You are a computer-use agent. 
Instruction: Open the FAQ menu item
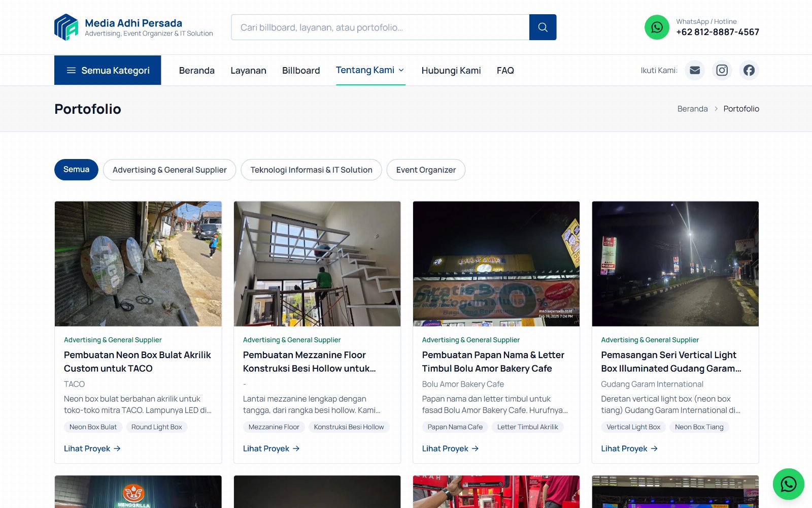(505, 71)
